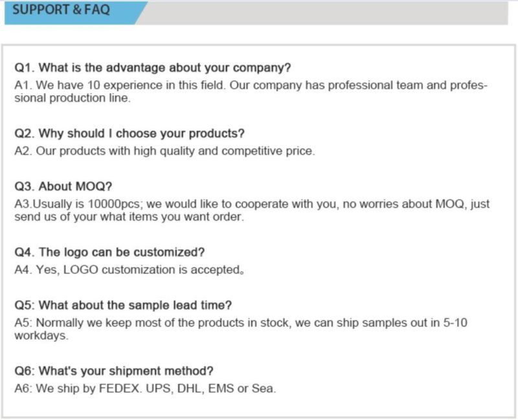
Task: Click answer A2 about competitive price
Action: pos(164,151)
